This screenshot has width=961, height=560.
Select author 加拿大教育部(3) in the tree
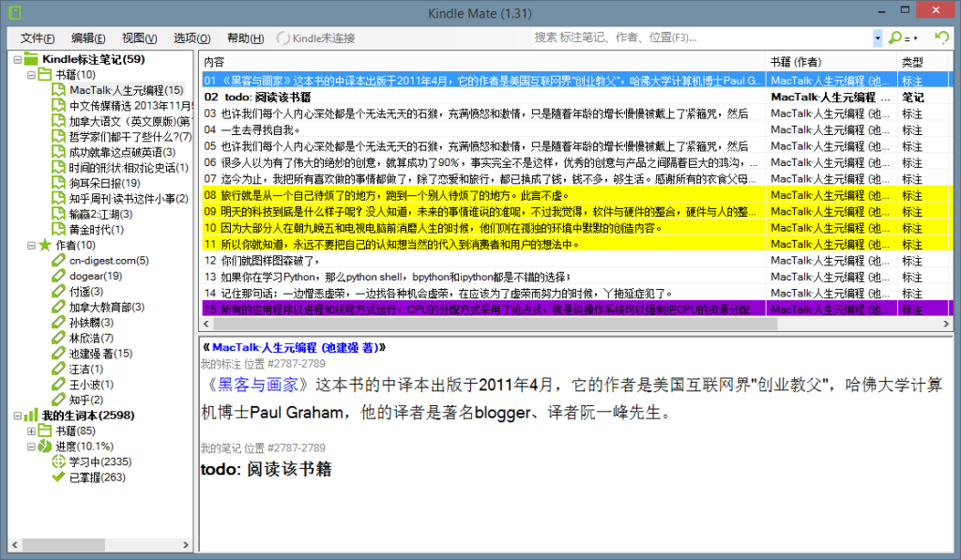pos(107,307)
